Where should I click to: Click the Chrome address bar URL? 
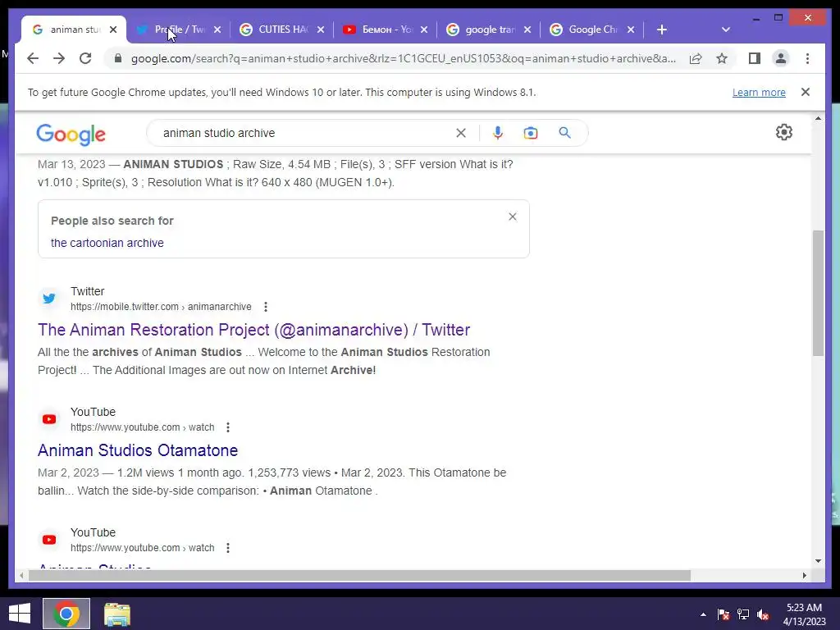403,58
